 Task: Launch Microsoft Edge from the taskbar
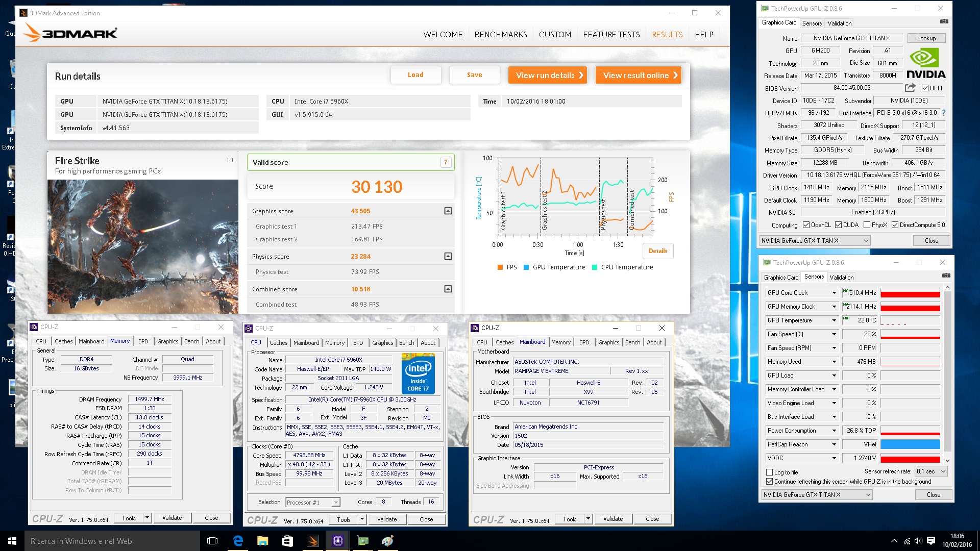point(238,541)
